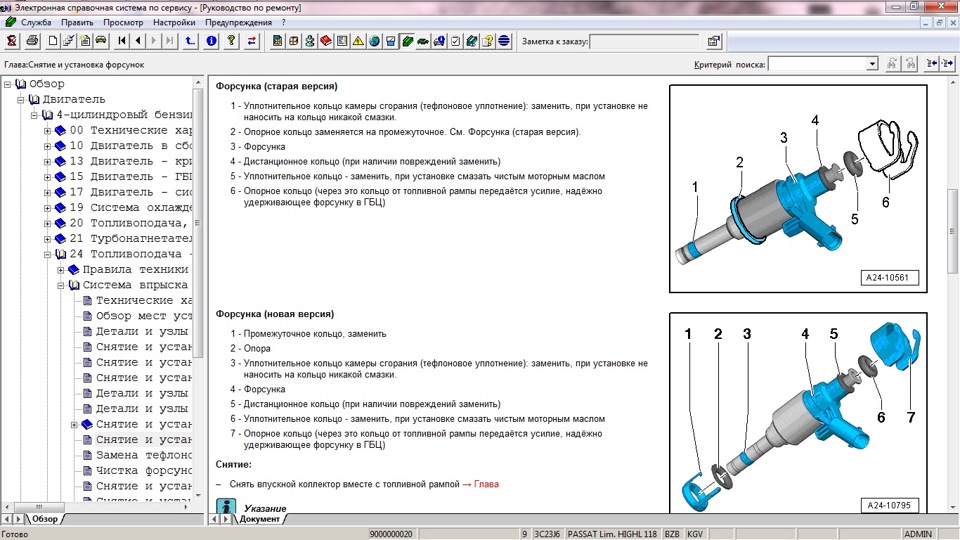Click the dark green car icon
This screenshot has height=540, width=960.
[422, 41]
